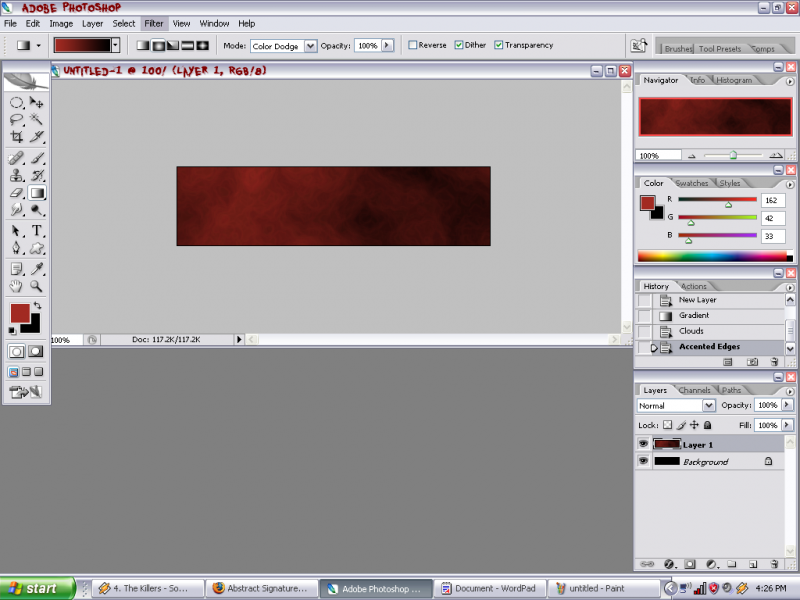Switch to Document - WordPad taskbar window
The height and width of the screenshot is (600, 800).
488,588
